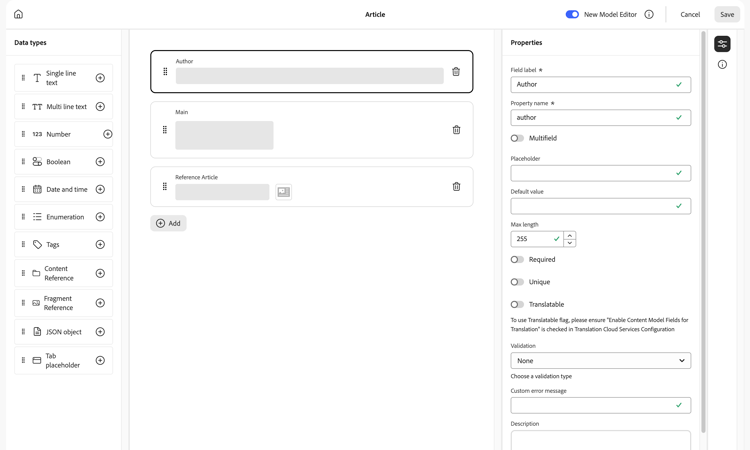This screenshot has height=450, width=750.
Task: Toggle the Translatable switch
Action: tap(517, 304)
